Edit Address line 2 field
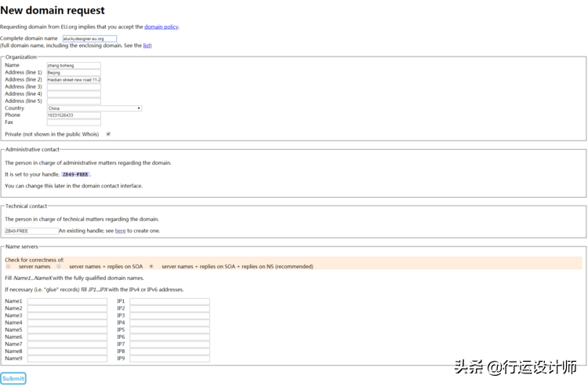 point(74,79)
